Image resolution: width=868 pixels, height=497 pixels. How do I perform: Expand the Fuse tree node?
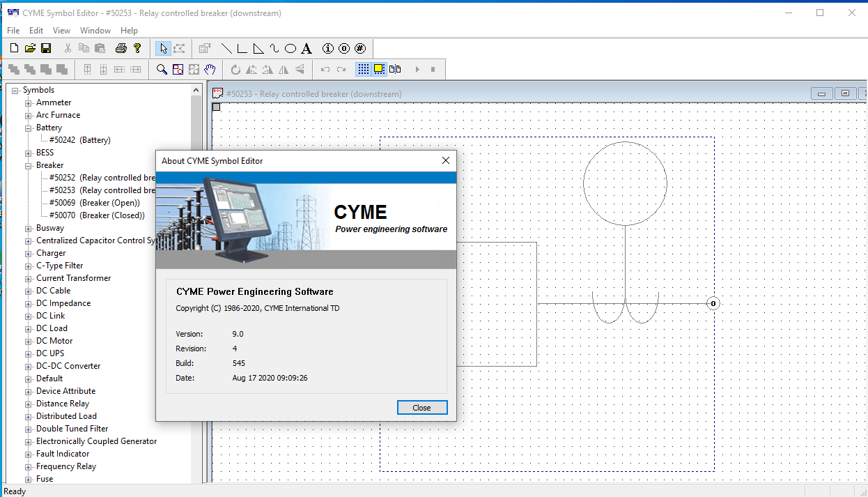click(x=29, y=479)
